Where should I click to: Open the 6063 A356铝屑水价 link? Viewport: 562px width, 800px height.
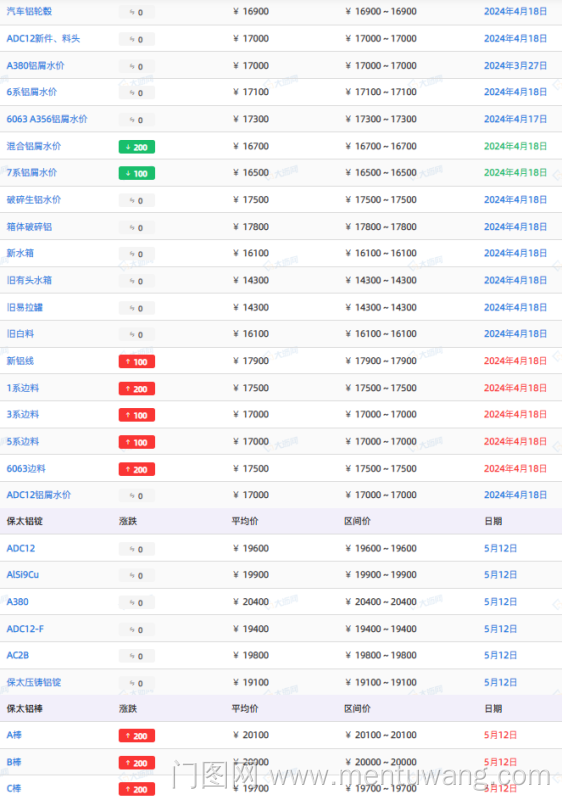click(47, 119)
